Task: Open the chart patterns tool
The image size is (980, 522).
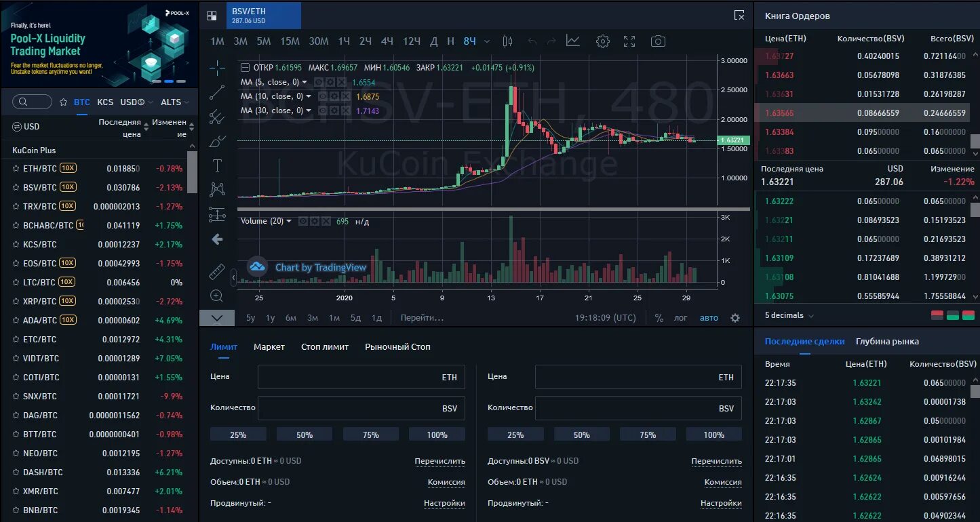Action: tap(217, 190)
